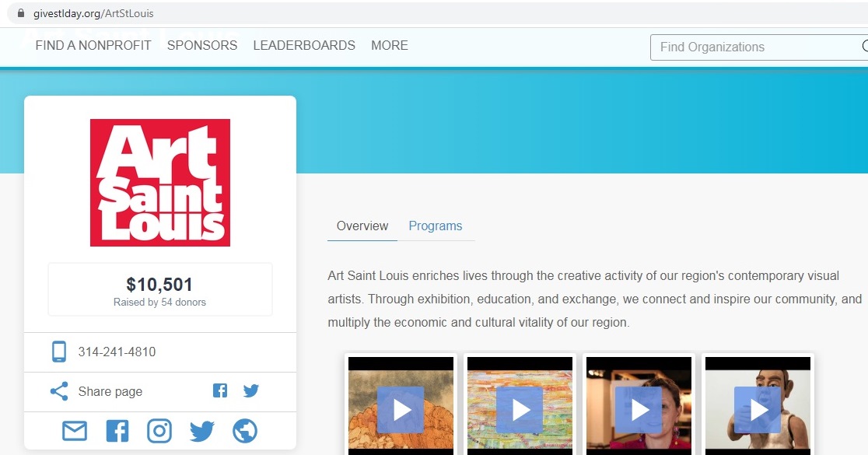The image size is (868, 455).
Task: Click the search magnifier icon
Action: tap(865, 47)
